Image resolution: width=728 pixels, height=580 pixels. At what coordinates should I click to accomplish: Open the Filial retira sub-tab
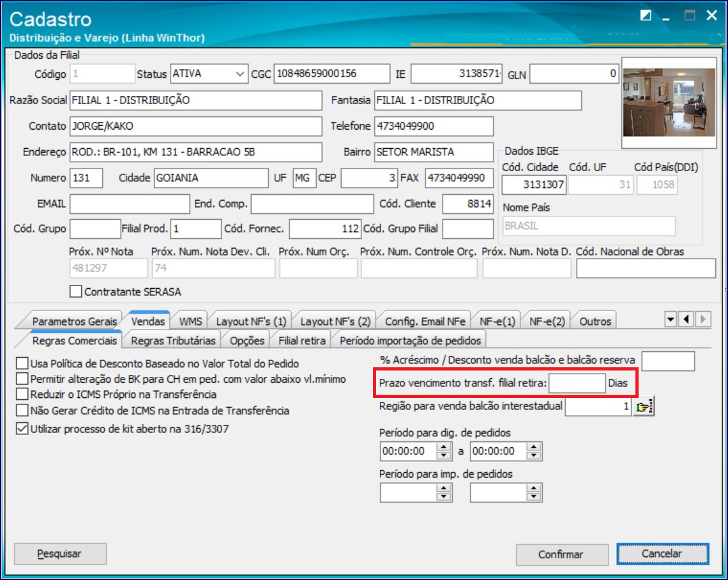302,340
